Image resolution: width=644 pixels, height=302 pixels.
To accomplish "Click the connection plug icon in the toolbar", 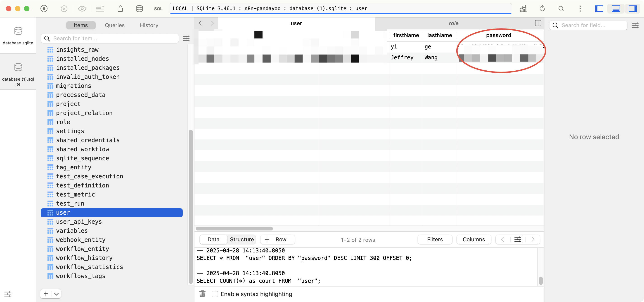I will pyautogui.click(x=44, y=9).
